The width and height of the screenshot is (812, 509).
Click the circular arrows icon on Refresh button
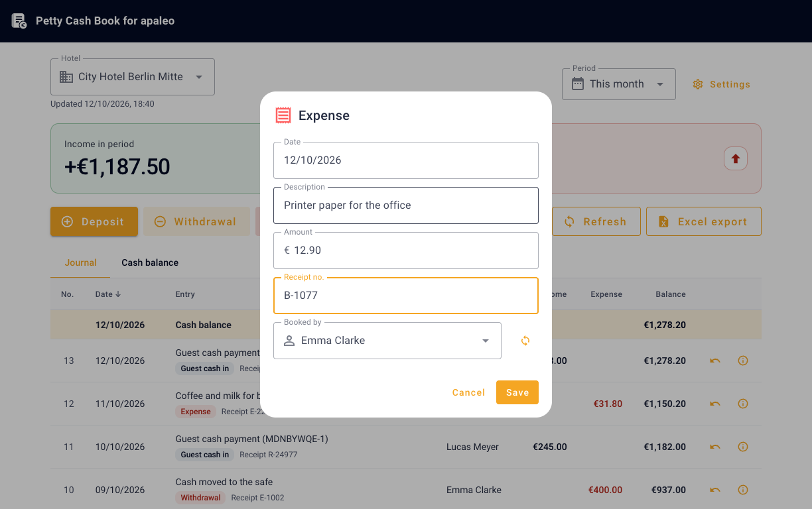[569, 222]
